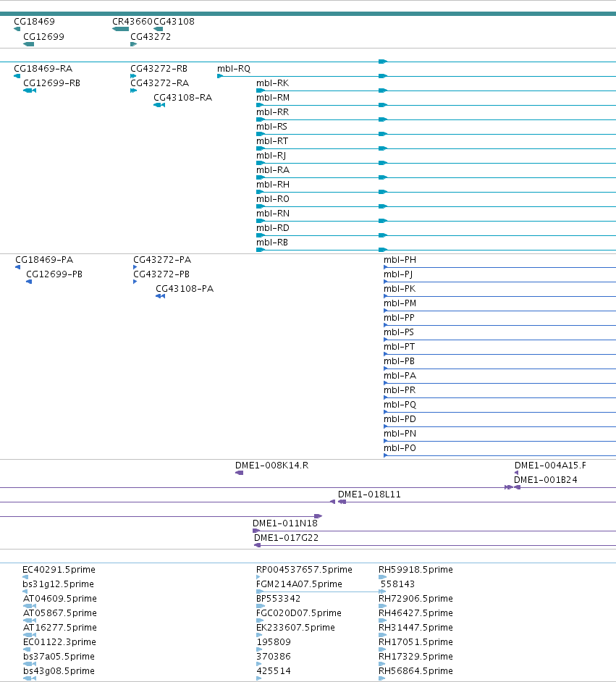
Task: Select the CG18469-RA transcript label
Action: coord(43,68)
